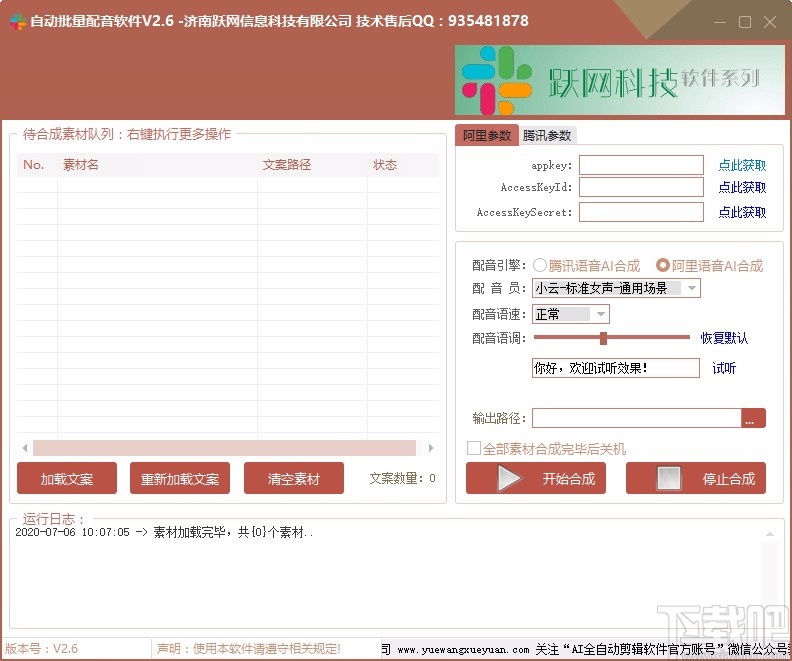Close the application window

coord(770,22)
